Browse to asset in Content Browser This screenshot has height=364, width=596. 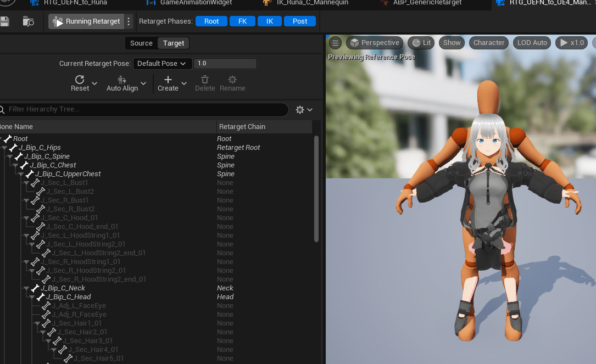[28, 21]
